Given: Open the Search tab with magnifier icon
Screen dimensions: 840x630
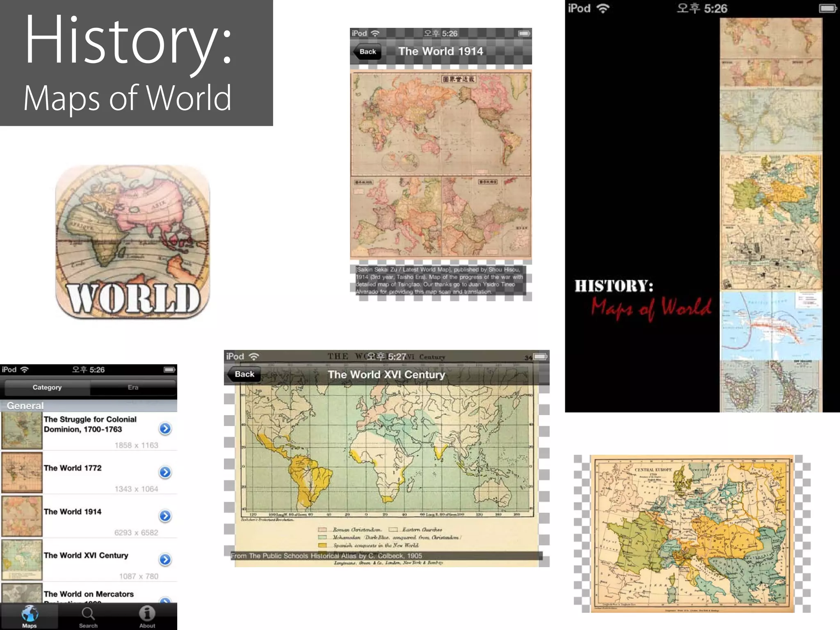Looking at the screenshot, I should click(88, 616).
